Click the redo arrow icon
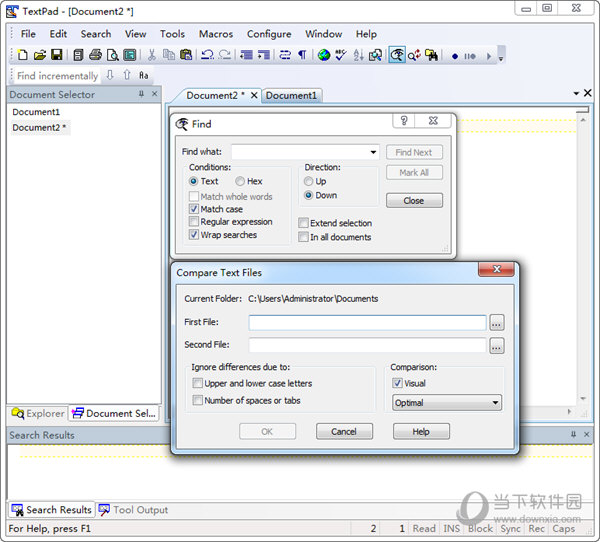600x542 pixels. click(225, 55)
